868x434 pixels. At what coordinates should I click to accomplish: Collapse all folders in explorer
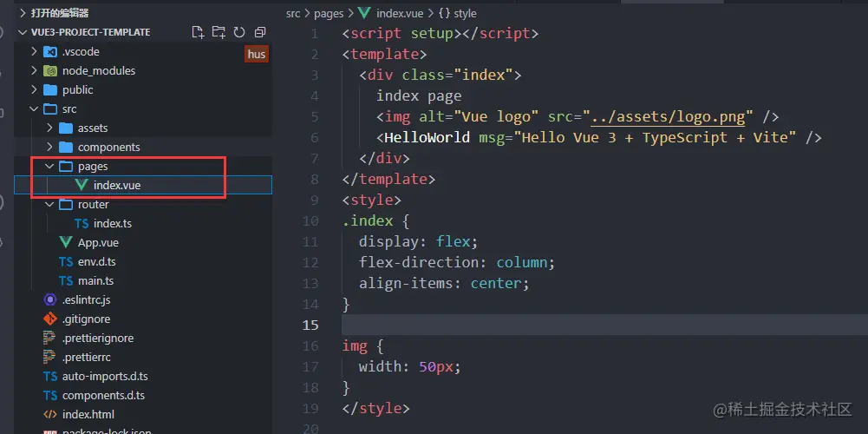click(260, 32)
